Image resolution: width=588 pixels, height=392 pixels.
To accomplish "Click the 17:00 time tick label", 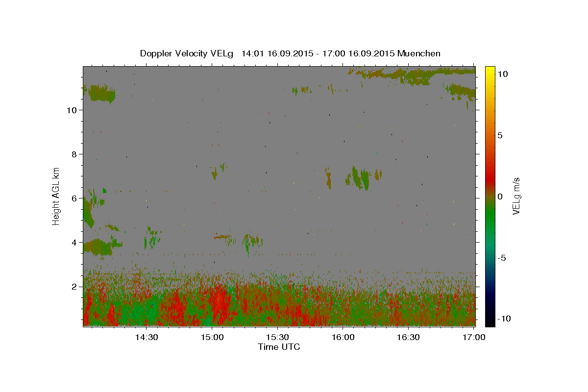I will (x=474, y=337).
